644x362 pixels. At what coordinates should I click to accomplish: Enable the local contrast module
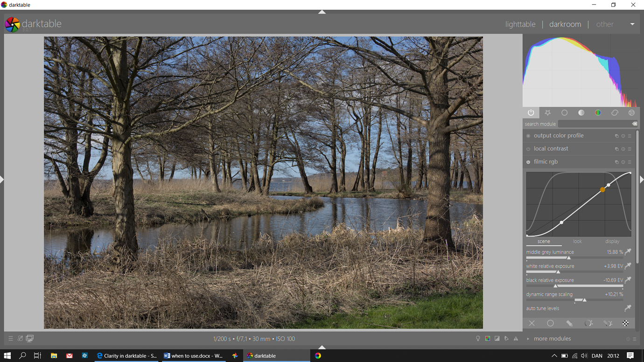pyautogui.click(x=528, y=149)
